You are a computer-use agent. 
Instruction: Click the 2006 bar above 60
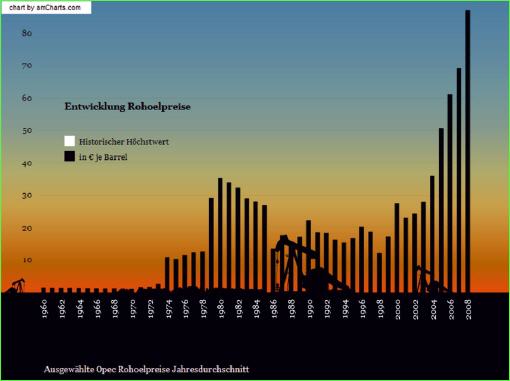[450, 193]
